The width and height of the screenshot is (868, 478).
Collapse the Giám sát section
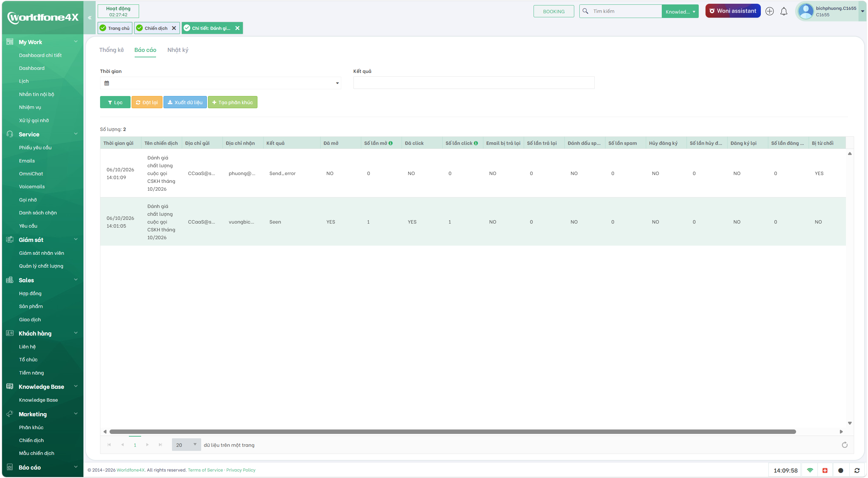coord(76,240)
